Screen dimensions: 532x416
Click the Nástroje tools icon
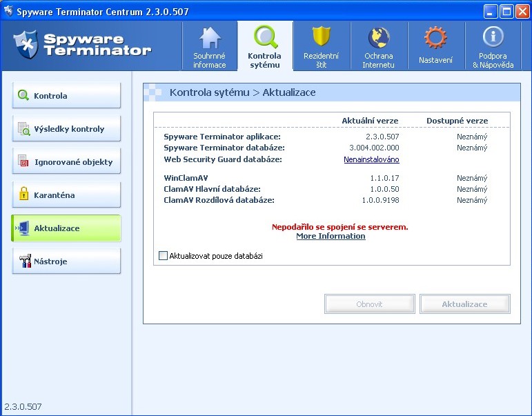23,261
